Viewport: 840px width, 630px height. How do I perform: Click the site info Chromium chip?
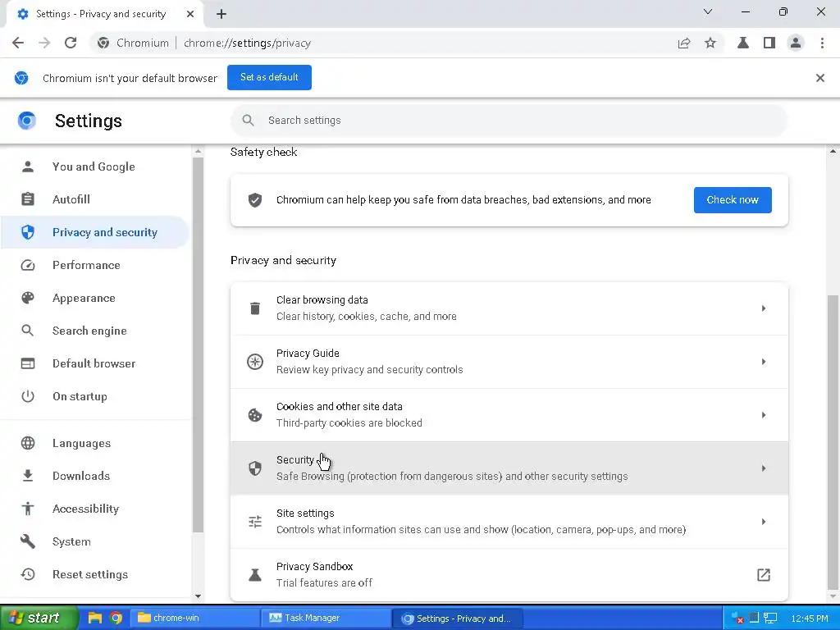coord(134,43)
